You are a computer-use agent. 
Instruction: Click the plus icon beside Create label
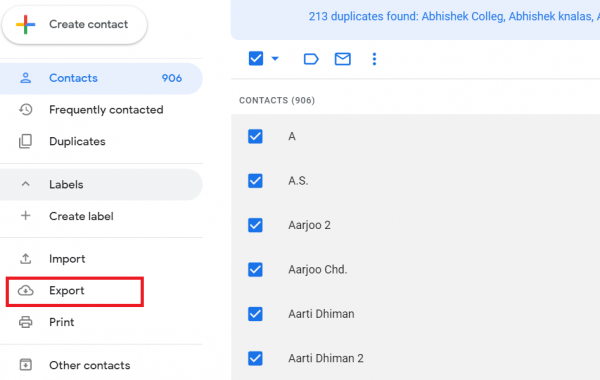(26, 215)
